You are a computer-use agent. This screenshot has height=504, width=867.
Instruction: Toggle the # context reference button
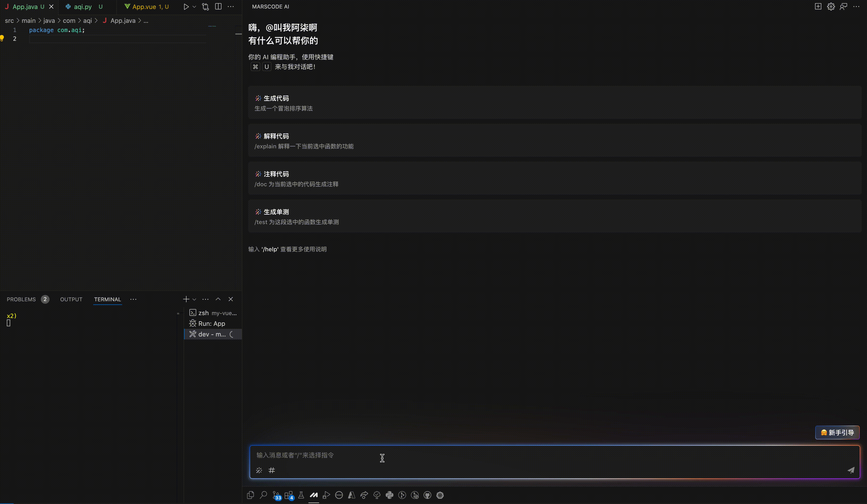pos(272,470)
